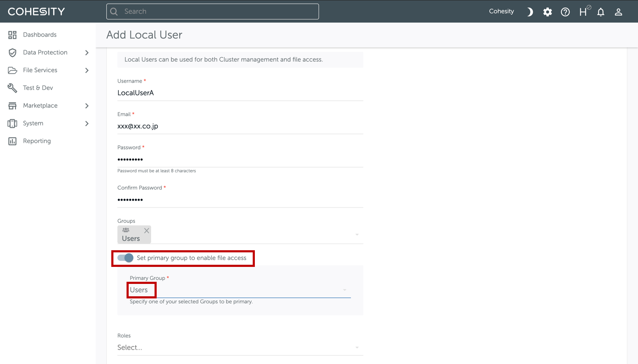
Task: Open the Primary Group dropdown
Action: click(240, 290)
